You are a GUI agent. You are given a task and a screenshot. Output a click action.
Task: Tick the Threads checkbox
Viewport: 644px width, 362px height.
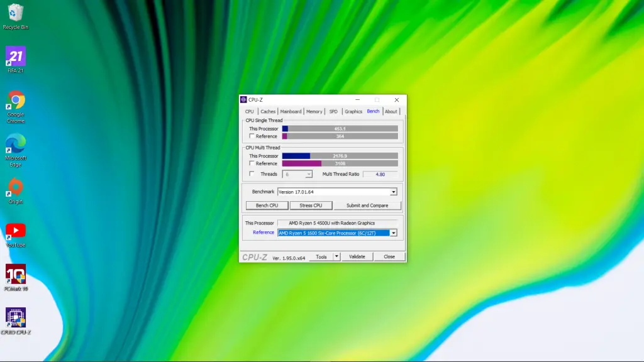252,174
